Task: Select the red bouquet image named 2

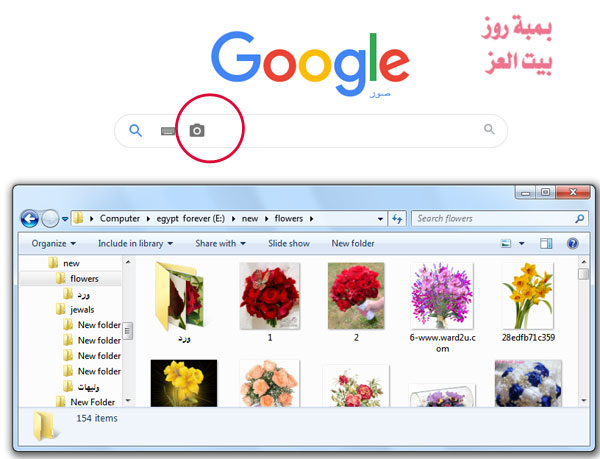Action: 356,296
